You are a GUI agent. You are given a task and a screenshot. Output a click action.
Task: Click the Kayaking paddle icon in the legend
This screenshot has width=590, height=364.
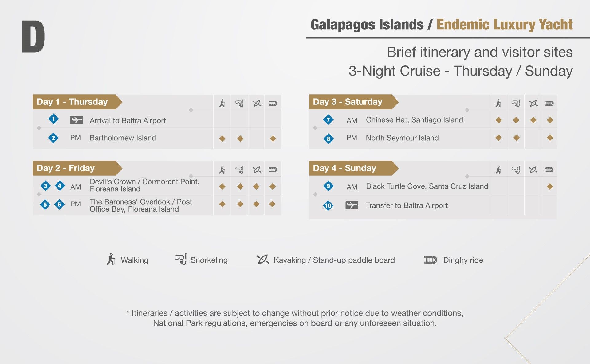(x=263, y=260)
